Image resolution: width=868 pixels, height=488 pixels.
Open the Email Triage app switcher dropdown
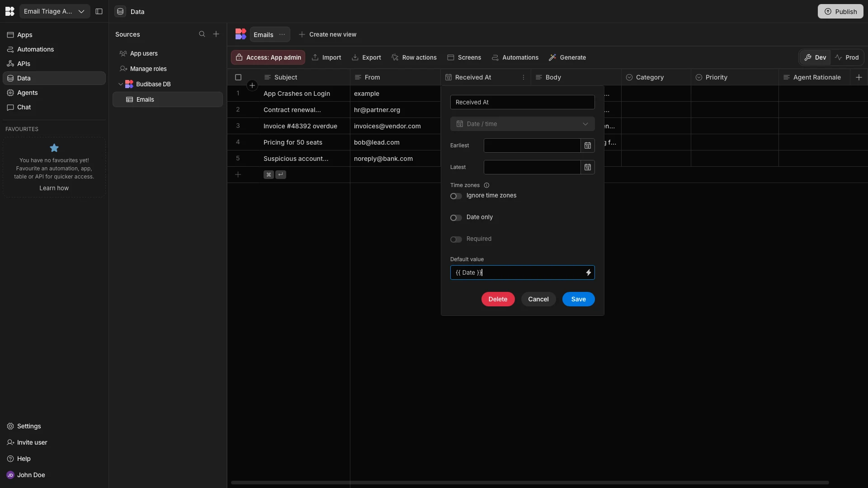[x=54, y=11]
